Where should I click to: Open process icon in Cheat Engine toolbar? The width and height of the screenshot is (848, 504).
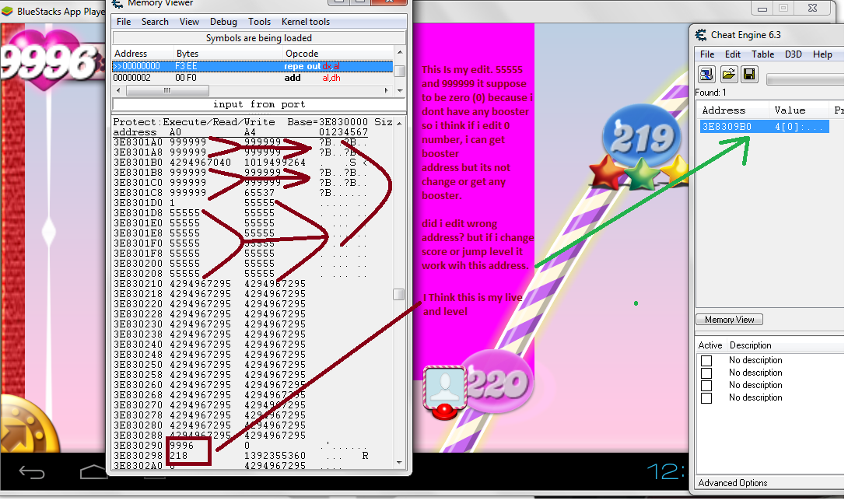(x=706, y=74)
